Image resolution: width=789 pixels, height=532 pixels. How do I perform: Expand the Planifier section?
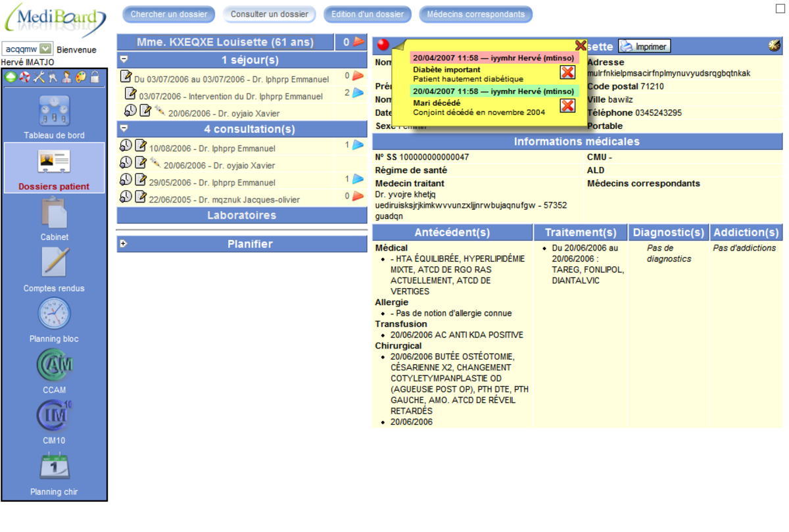(x=124, y=244)
